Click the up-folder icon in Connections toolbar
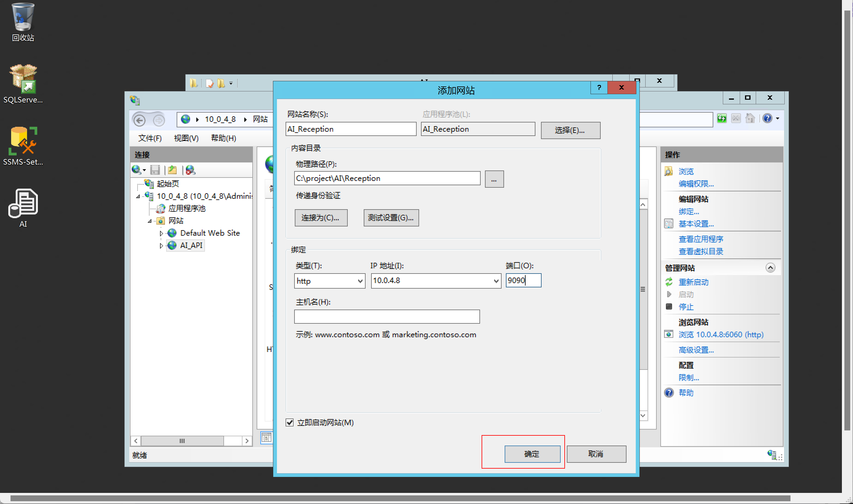This screenshot has height=504, width=853. point(173,170)
